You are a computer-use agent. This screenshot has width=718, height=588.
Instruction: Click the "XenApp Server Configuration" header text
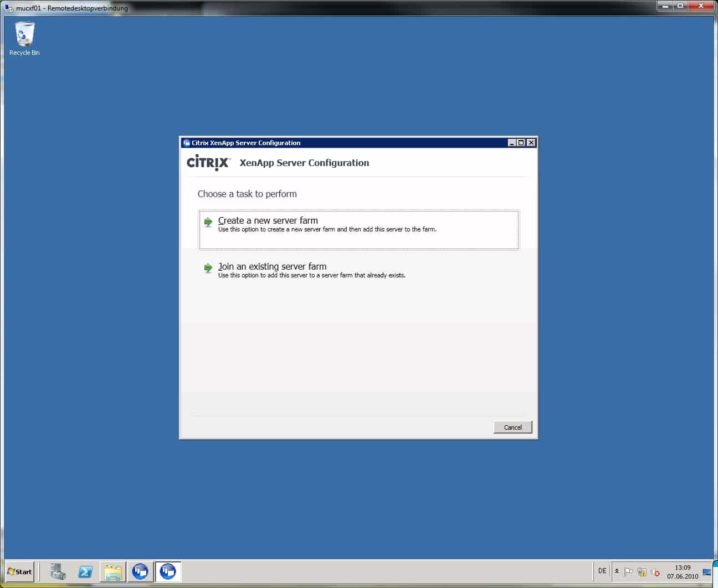point(304,163)
